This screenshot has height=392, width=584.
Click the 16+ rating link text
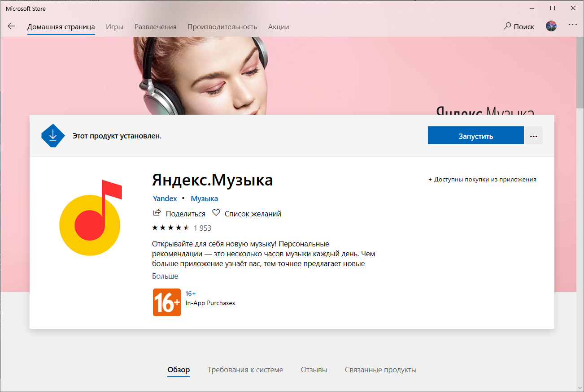point(191,293)
